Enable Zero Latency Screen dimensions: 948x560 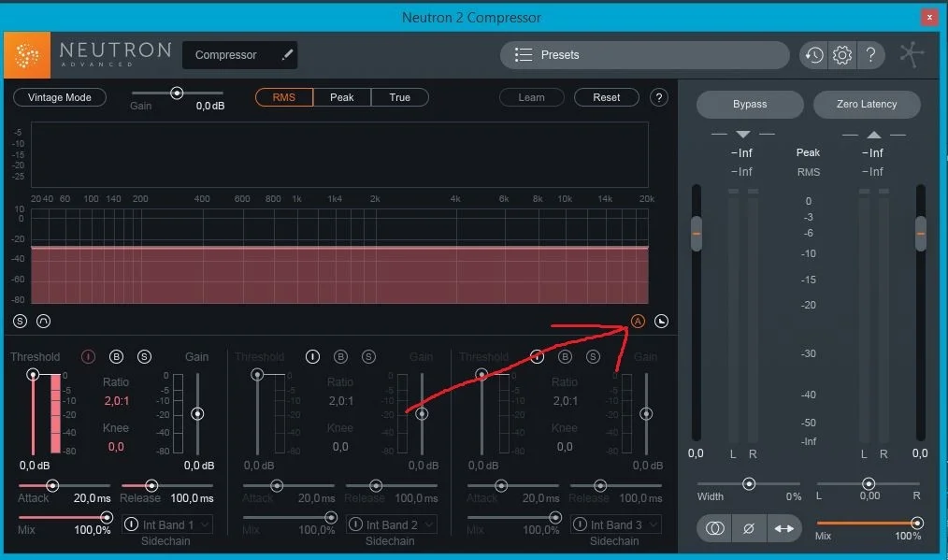pyautogui.click(x=867, y=104)
